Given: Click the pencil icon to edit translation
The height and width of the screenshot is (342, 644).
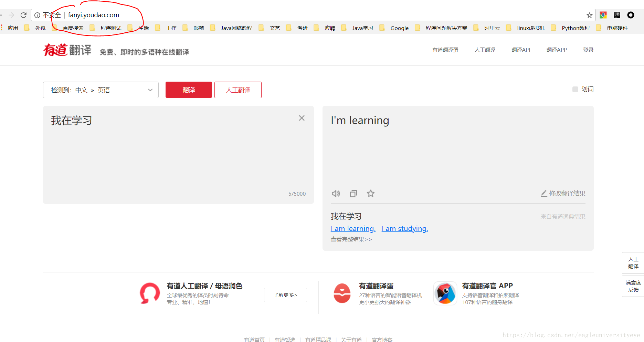Looking at the screenshot, I should pos(544,194).
